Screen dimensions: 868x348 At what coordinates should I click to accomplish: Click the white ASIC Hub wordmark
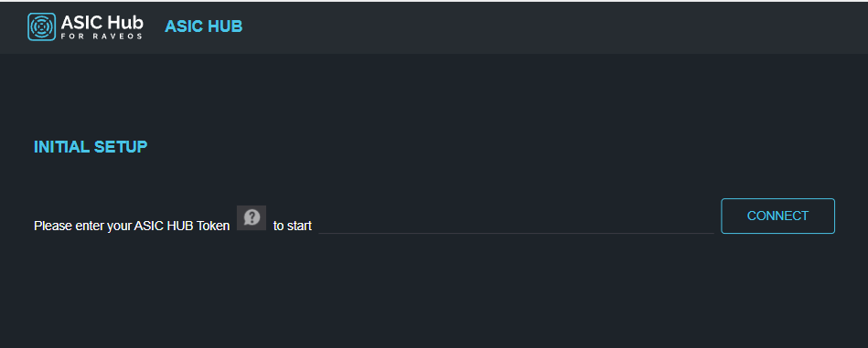pos(102,23)
